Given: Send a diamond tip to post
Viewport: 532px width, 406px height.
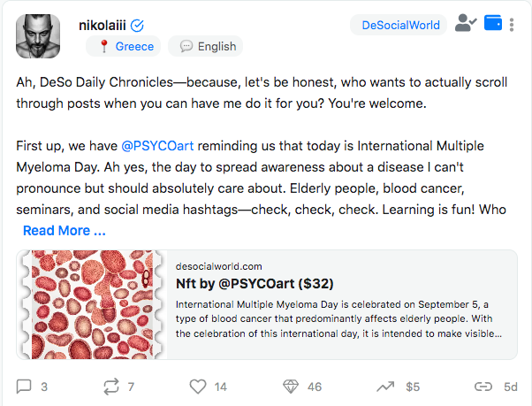Looking at the screenshot, I should 291,387.
